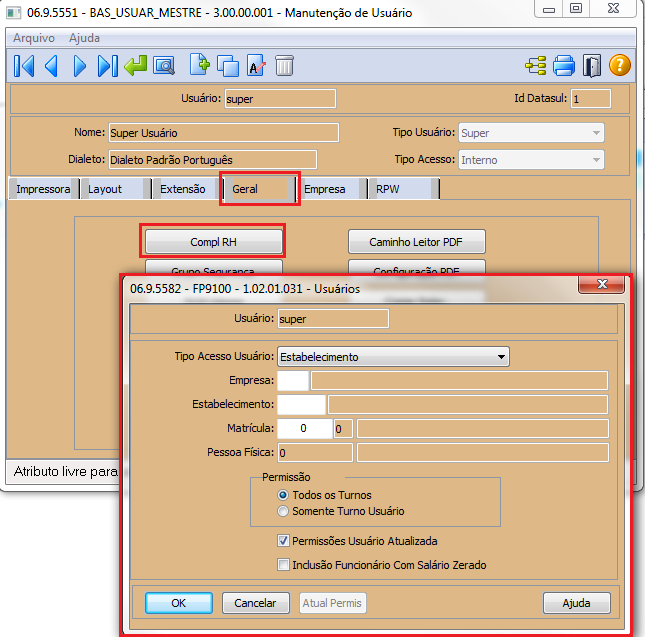645x637 pixels.
Task: Click the main window Usuário field
Action: coord(280,99)
